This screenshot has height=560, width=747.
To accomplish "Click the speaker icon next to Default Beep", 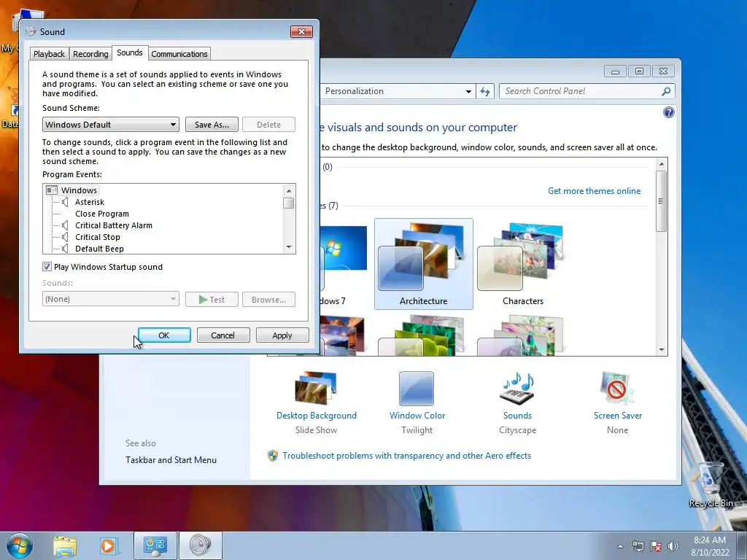I will (x=65, y=249).
